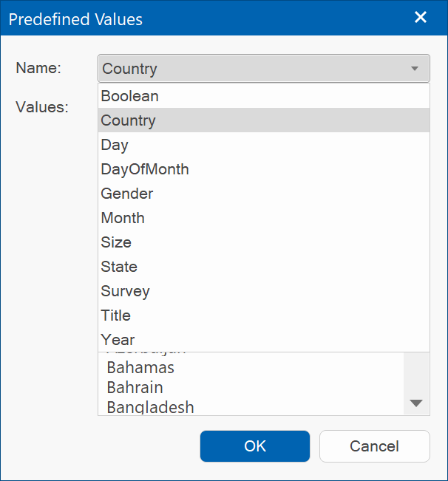Select Bangladesh in the values list

151,406
